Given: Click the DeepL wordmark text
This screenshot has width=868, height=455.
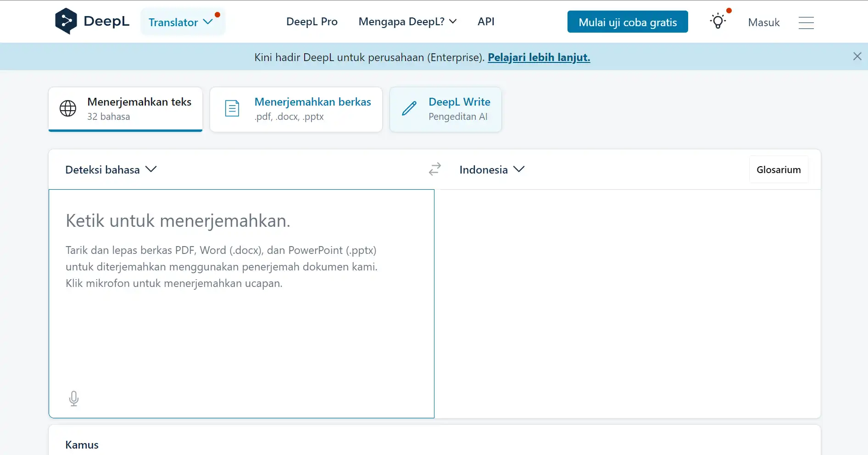Looking at the screenshot, I should point(106,21).
